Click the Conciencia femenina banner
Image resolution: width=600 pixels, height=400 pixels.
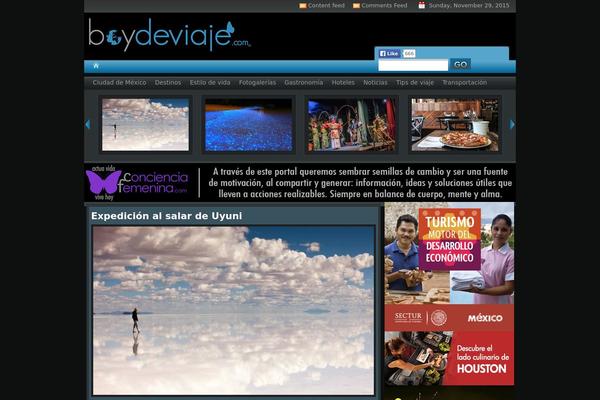click(300, 183)
